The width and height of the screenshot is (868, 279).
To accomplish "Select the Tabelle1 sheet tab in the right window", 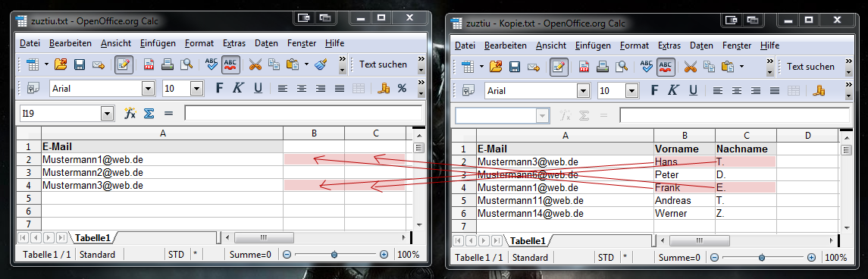I will pos(528,241).
